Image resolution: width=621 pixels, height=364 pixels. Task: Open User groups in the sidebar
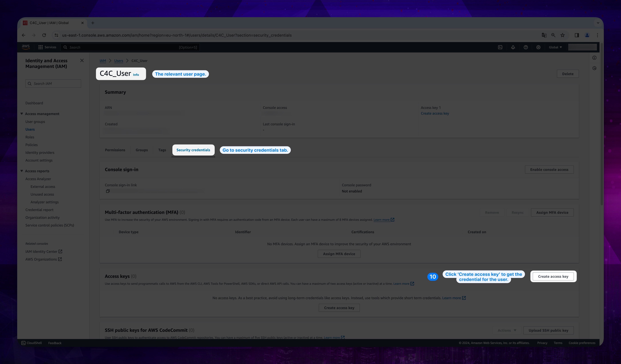tap(35, 122)
